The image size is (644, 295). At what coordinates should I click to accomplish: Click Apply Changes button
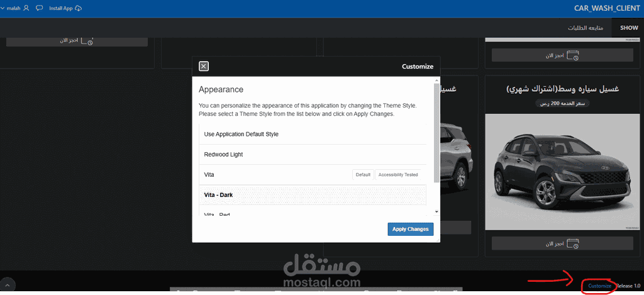pos(410,229)
